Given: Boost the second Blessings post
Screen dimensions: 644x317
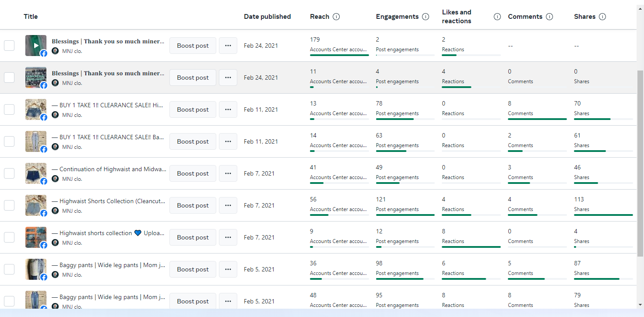Looking at the screenshot, I should [193, 77].
